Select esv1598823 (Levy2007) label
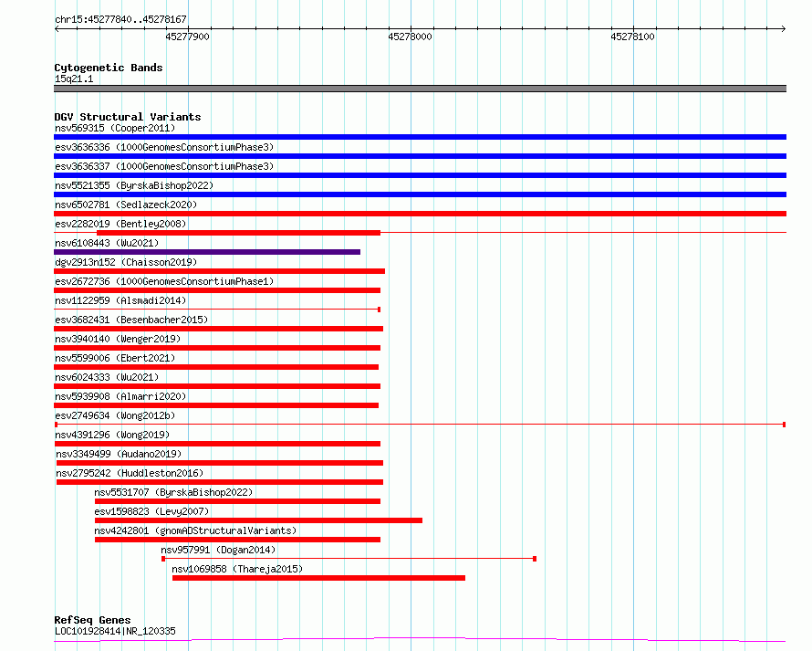812x651 pixels. (151, 511)
